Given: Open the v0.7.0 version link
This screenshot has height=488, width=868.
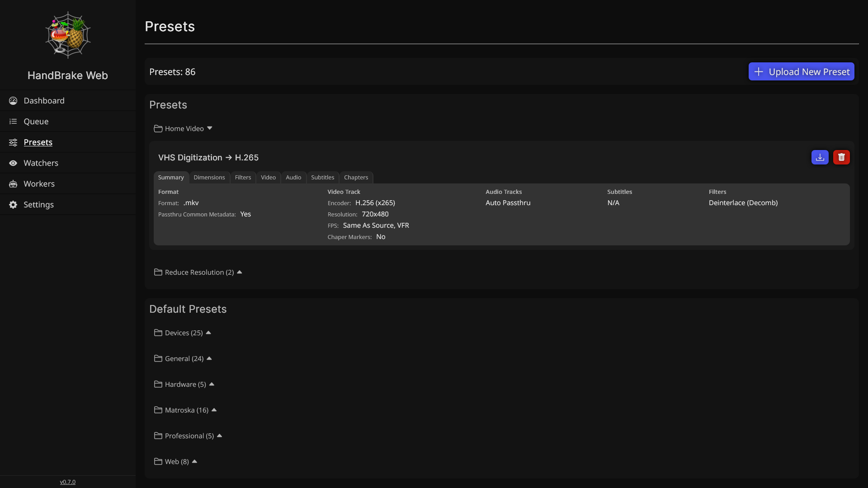Looking at the screenshot, I should point(68,482).
